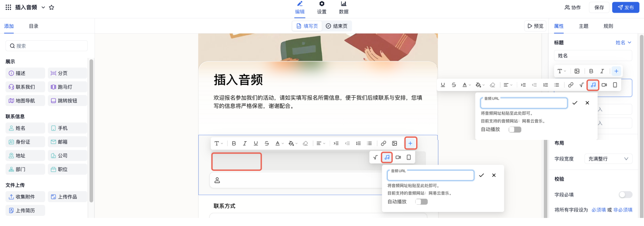644x226 pixels.
Task: Click Bold in the center editor toolbar
Action: coord(234,143)
